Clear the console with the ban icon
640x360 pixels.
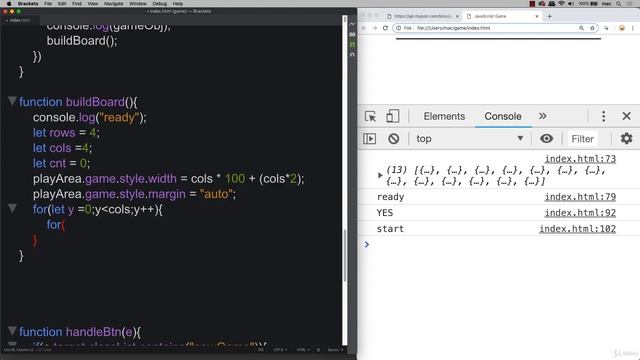pyautogui.click(x=393, y=139)
